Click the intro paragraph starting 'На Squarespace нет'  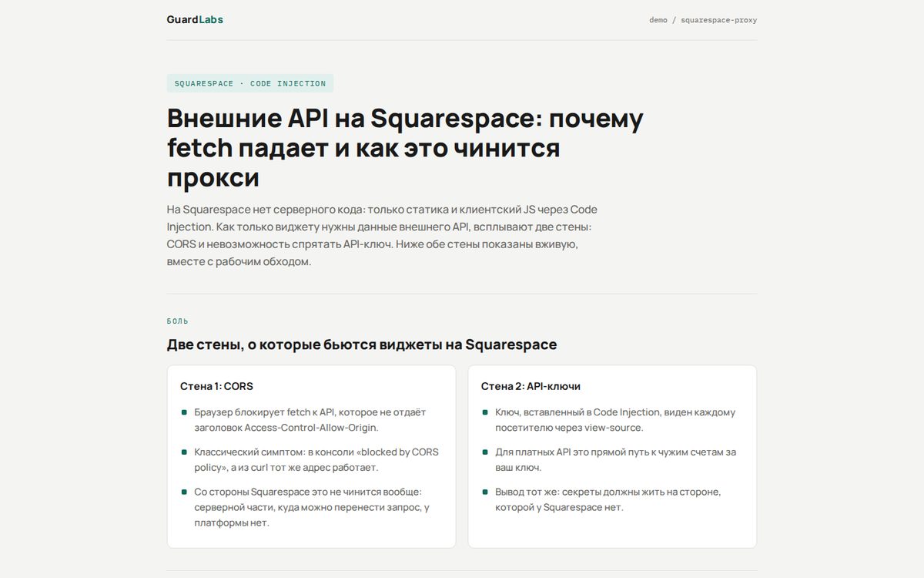[382, 236]
